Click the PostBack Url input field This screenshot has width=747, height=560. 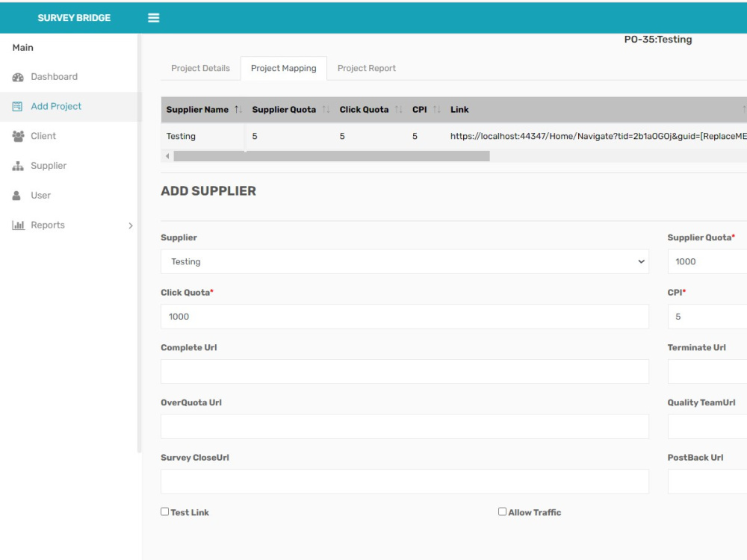(707, 482)
